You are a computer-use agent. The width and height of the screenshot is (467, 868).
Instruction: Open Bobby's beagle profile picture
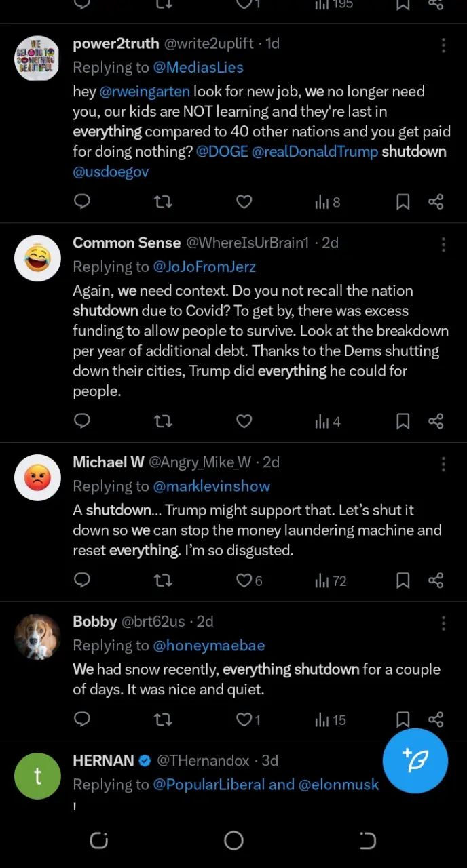(38, 637)
